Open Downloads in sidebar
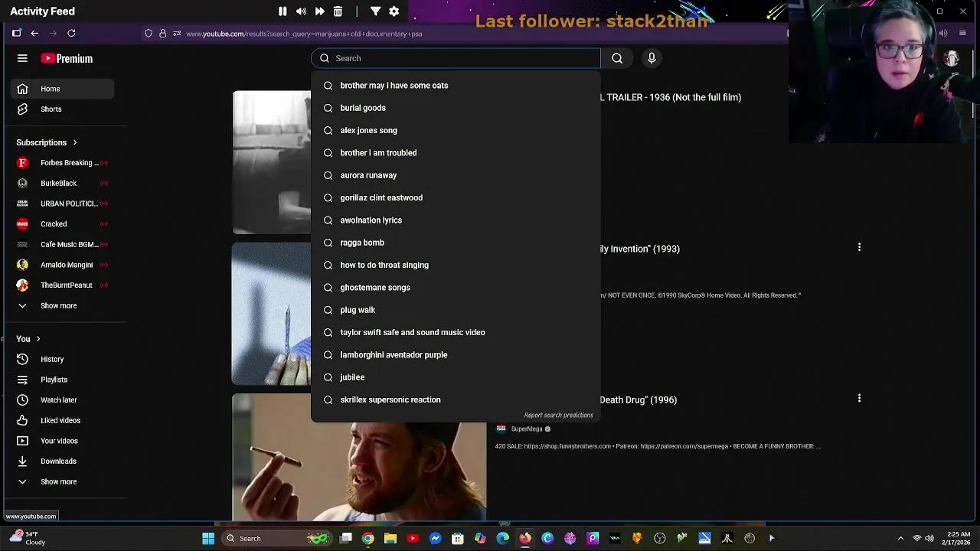Screen dimensions: 980x551 [63, 461]
